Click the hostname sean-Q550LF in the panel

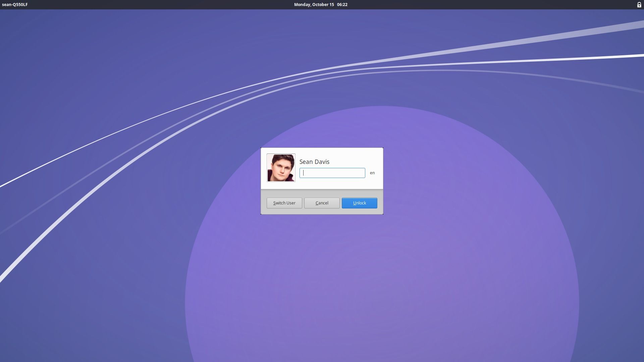coord(14,5)
